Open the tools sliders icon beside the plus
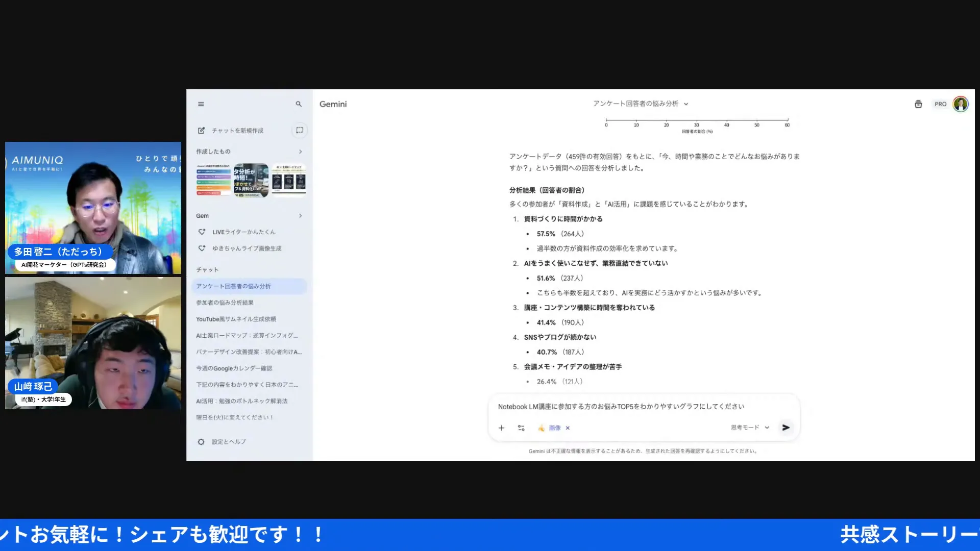 point(521,428)
